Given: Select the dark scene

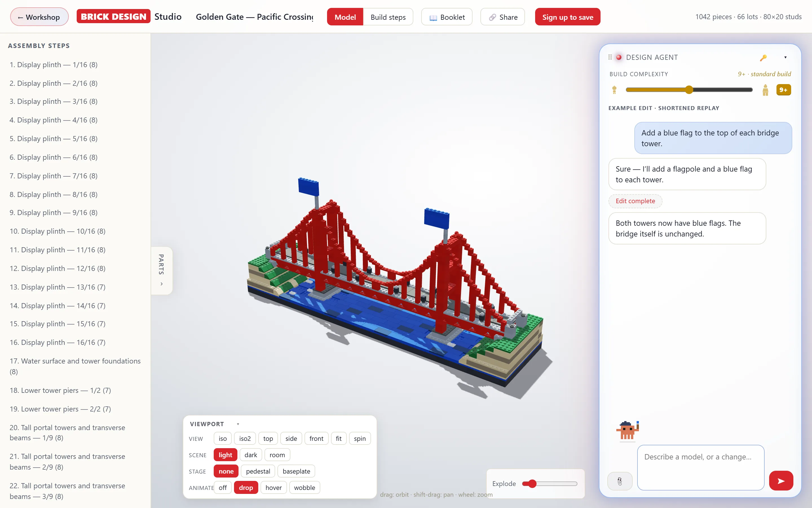Looking at the screenshot, I should (x=251, y=455).
